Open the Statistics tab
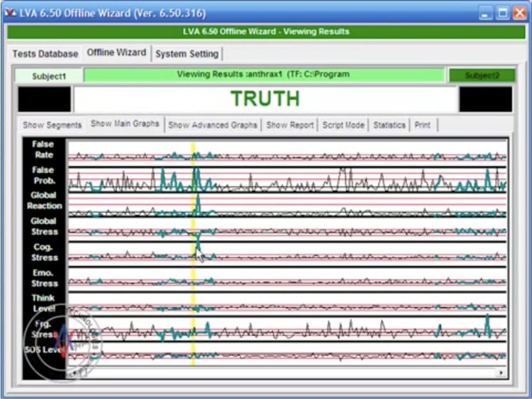532x399 pixels. [389, 125]
